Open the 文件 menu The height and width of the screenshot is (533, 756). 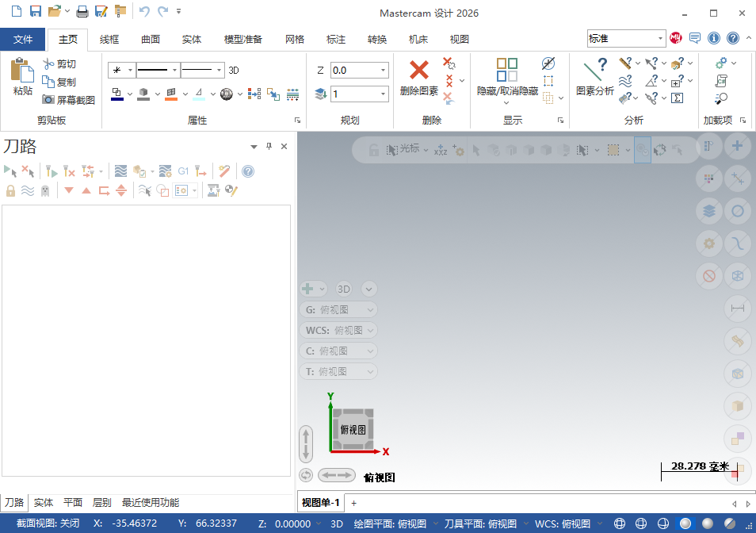tap(23, 40)
